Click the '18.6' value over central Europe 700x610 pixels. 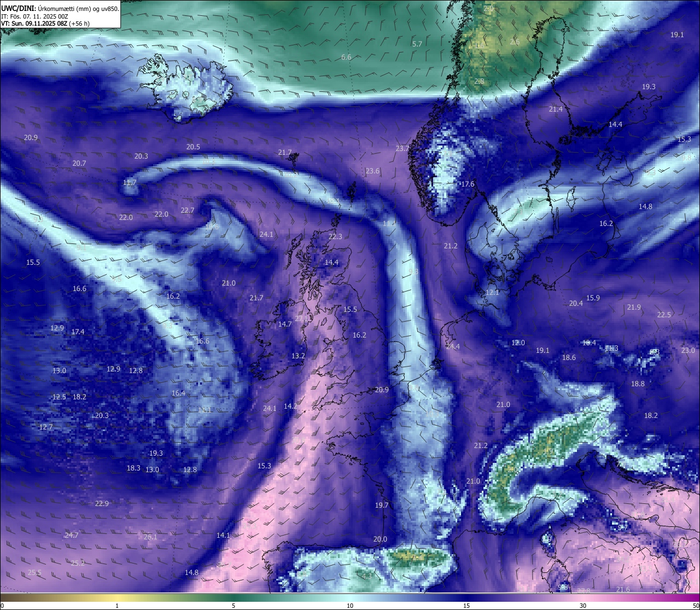click(569, 358)
